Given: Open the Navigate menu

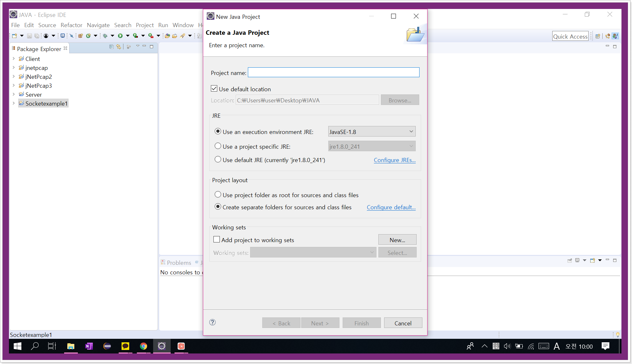Looking at the screenshot, I should 98,25.
